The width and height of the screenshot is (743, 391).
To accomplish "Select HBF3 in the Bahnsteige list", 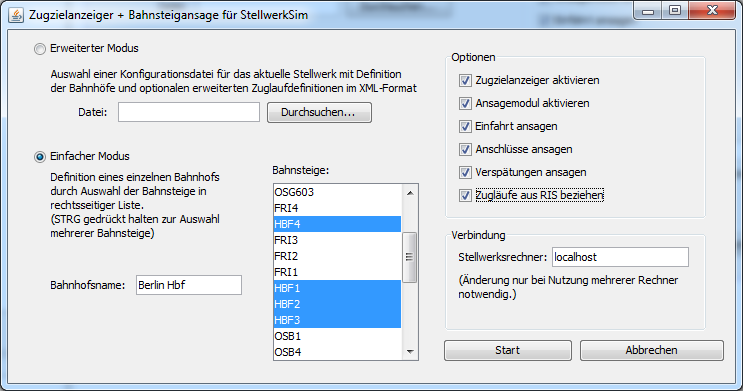I will (x=337, y=320).
